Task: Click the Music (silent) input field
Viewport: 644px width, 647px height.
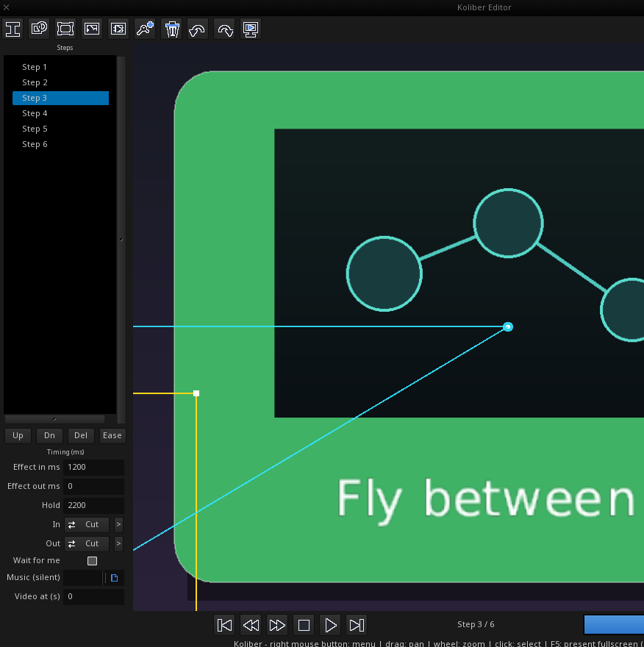Action: coord(82,578)
